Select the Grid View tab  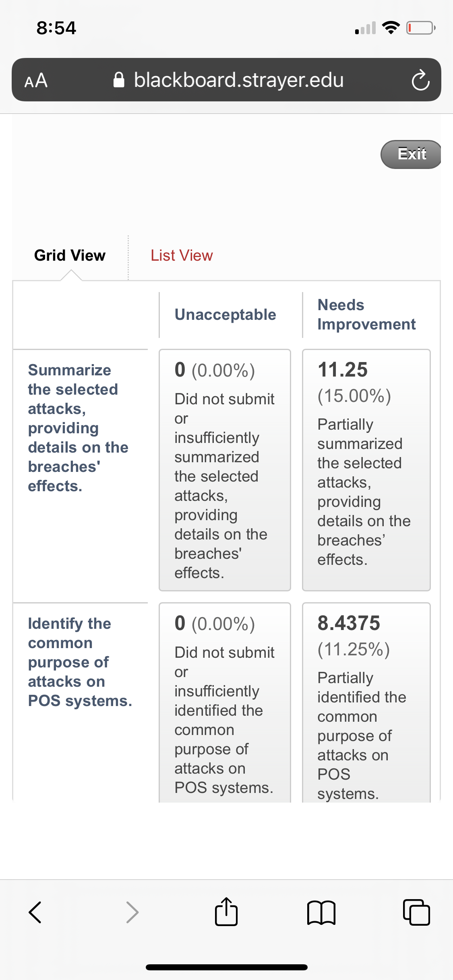(x=70, y=255)
